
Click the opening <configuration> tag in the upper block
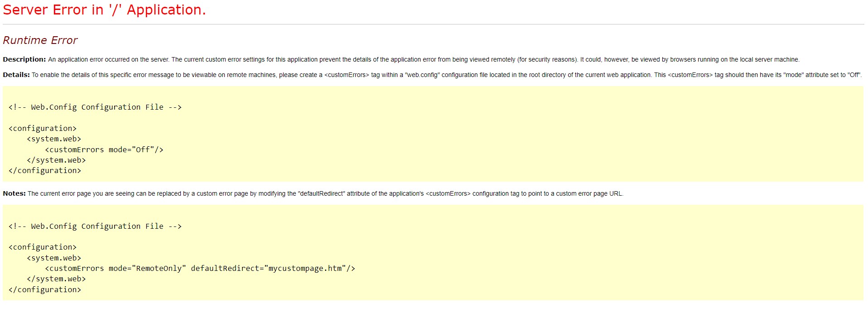tap(43, 128)
